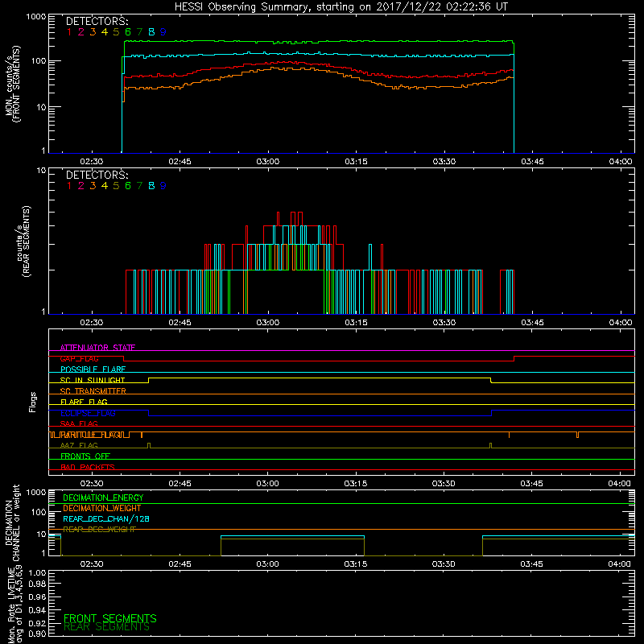This screenshot has width=644, height=644.
Task: Click the ATTENUATOR_STATE flag label
Action: (97, 348)
